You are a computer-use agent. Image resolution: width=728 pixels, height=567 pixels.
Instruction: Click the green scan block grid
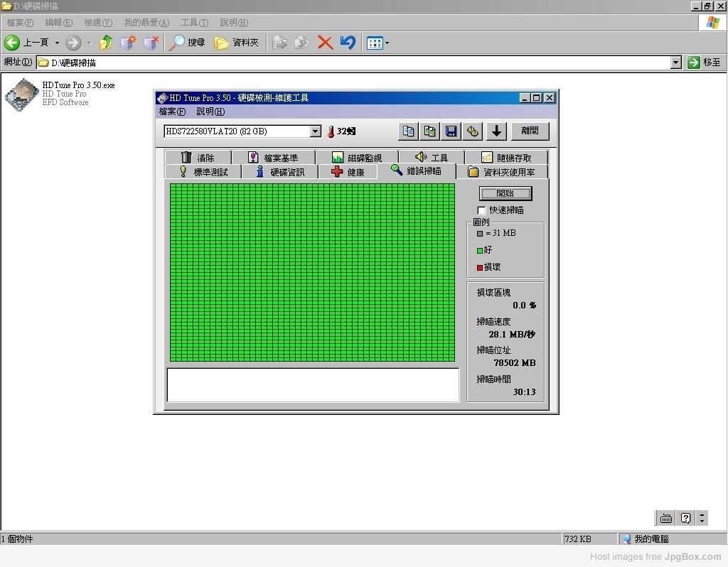(x=312, y=273)
